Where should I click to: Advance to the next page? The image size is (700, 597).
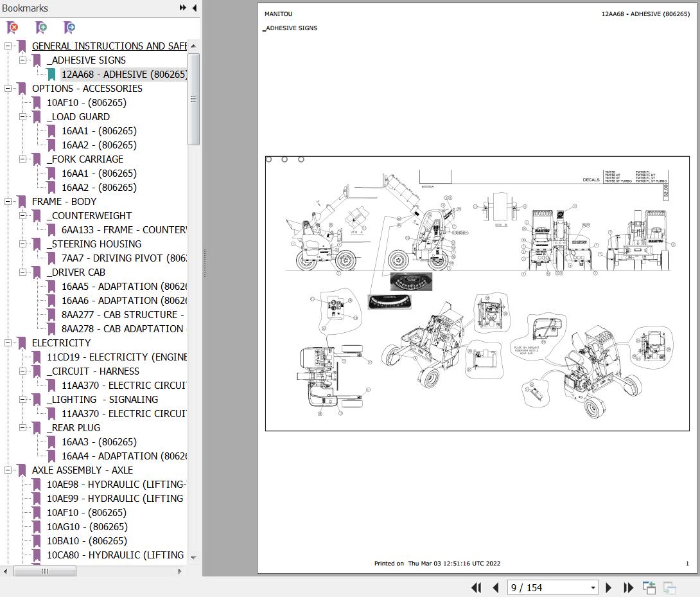[x=609, y=587]
